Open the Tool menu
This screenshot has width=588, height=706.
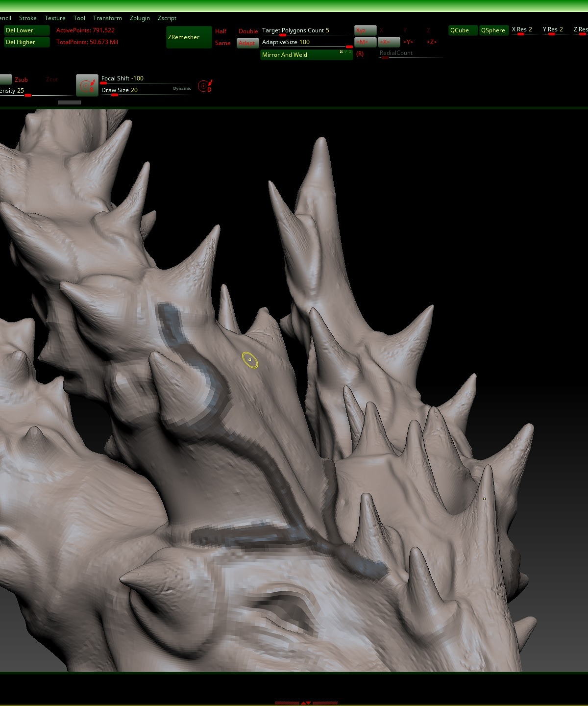79,18
